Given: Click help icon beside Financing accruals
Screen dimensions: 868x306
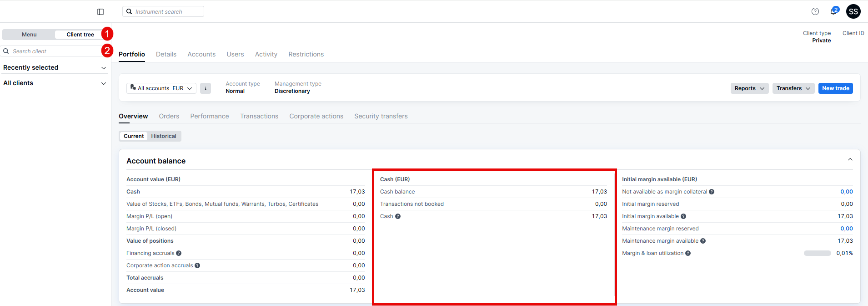Looking at the screenshot, I should 179,253.
